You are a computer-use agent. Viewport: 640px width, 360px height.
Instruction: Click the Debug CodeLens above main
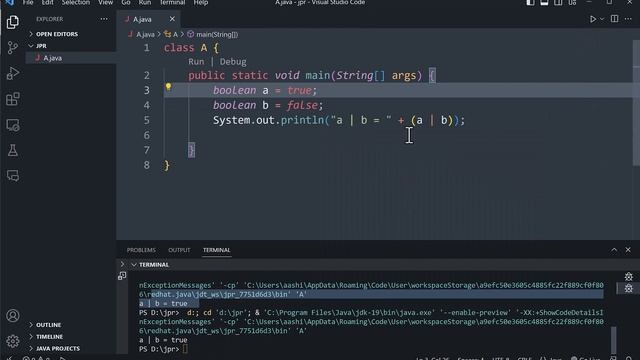click(233, 62)
